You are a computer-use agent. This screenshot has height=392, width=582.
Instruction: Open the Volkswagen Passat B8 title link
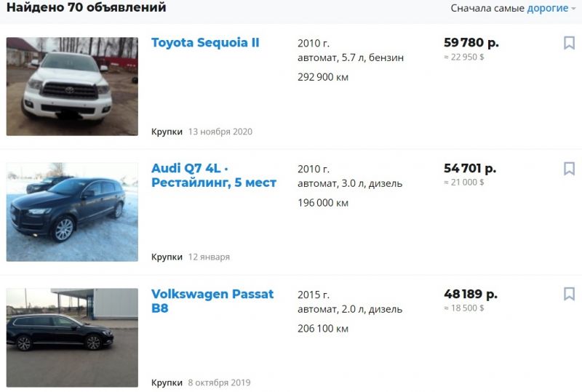[x=212, y=300]
